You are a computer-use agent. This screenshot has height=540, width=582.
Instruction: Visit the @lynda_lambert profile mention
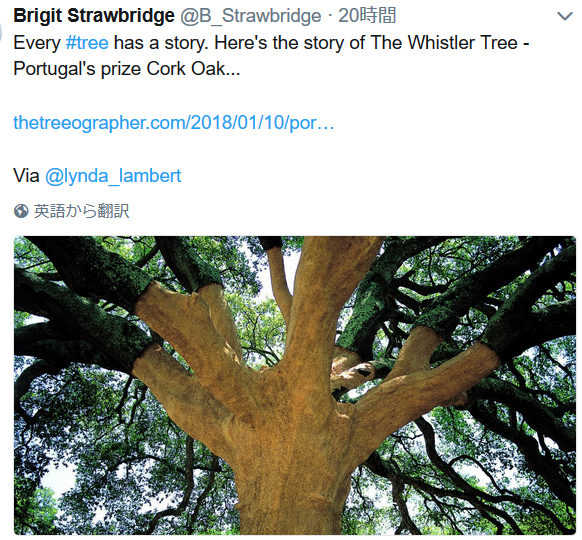[x=113, y=176]
